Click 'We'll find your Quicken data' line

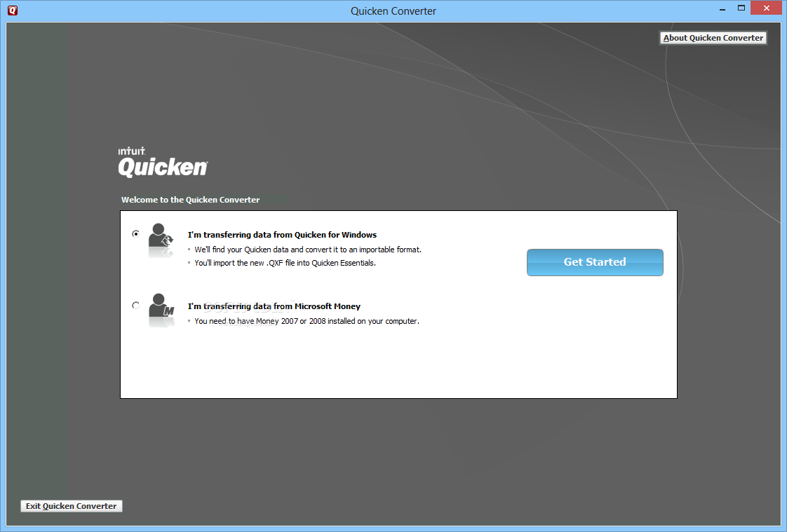[308, 250]
